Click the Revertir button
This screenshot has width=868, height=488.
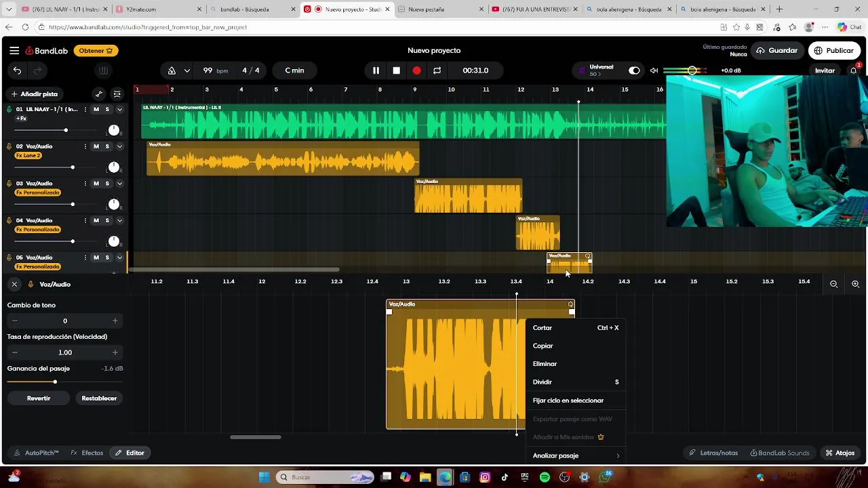(39, 399)
